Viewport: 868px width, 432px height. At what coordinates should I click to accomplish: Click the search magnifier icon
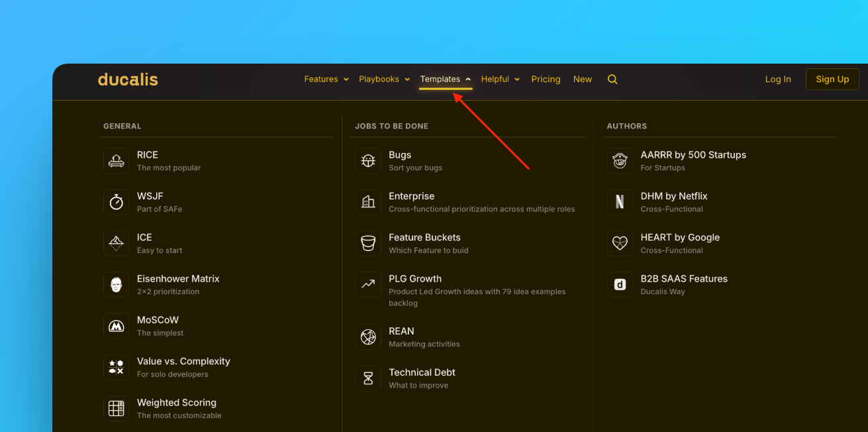point(612,80)
